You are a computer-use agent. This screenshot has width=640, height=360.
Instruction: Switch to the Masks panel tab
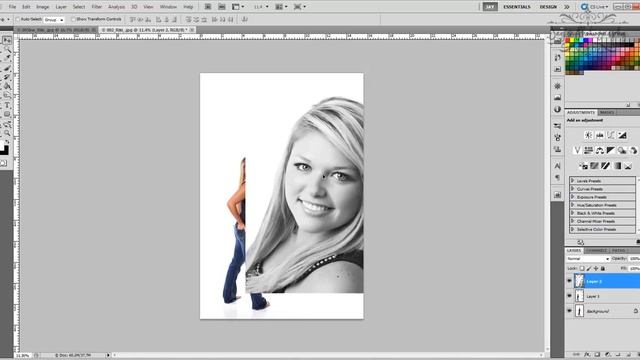click(607, 113)
